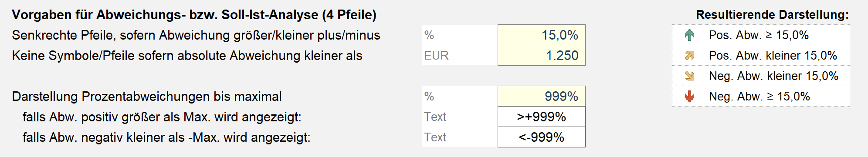Select the 15,0% threshold input cell
The height and width of the screenshot is (157, 868).
click(x=541, y=35)
